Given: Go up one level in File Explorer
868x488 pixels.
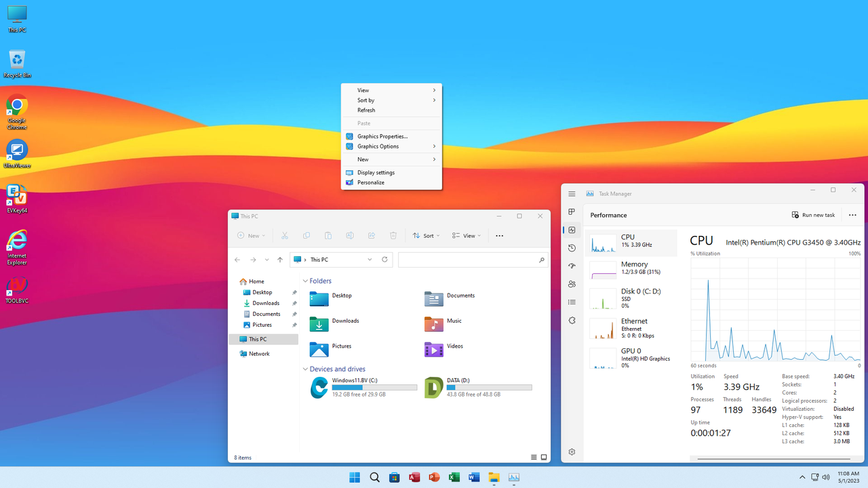Looking at the screenshot, I should pyautogui.click(x=280, y=260).
